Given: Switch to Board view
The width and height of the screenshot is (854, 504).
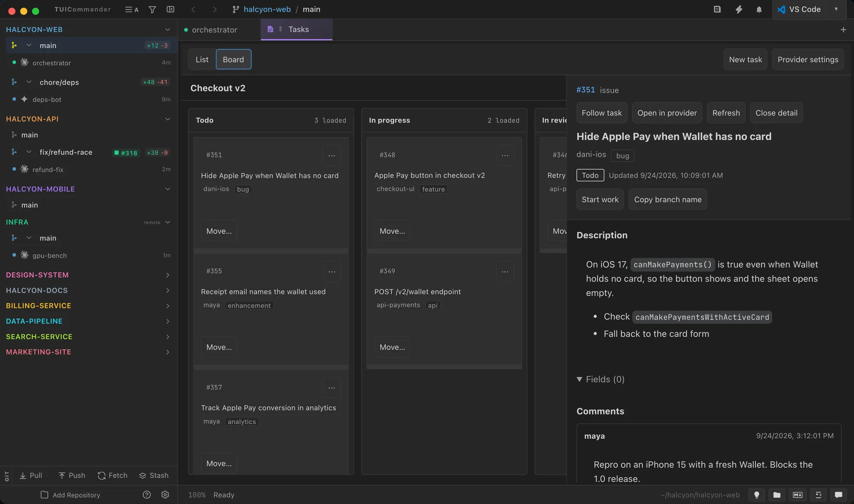Looking at the screenshot, I should [234, 59].
